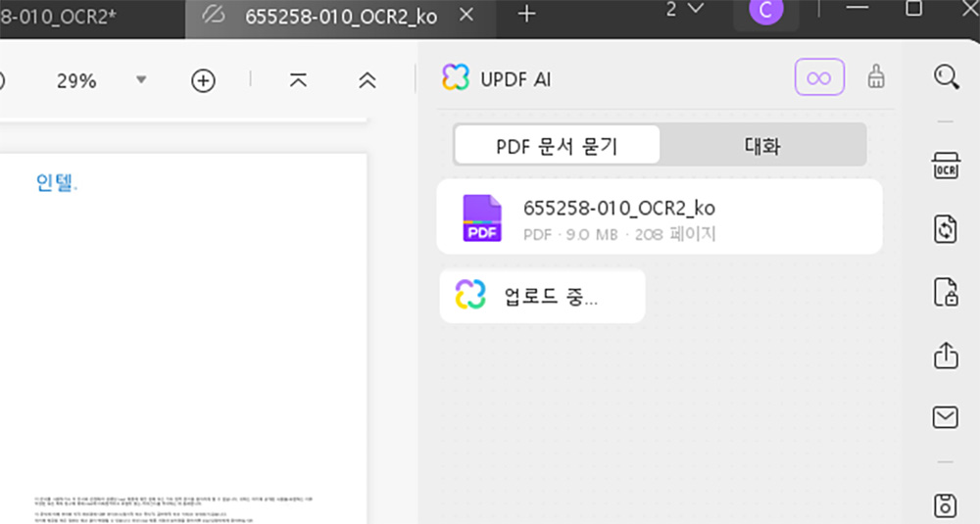Open the 29% zoom level dropdown
Screen dimensions: 980x524
tap(141, 80)
